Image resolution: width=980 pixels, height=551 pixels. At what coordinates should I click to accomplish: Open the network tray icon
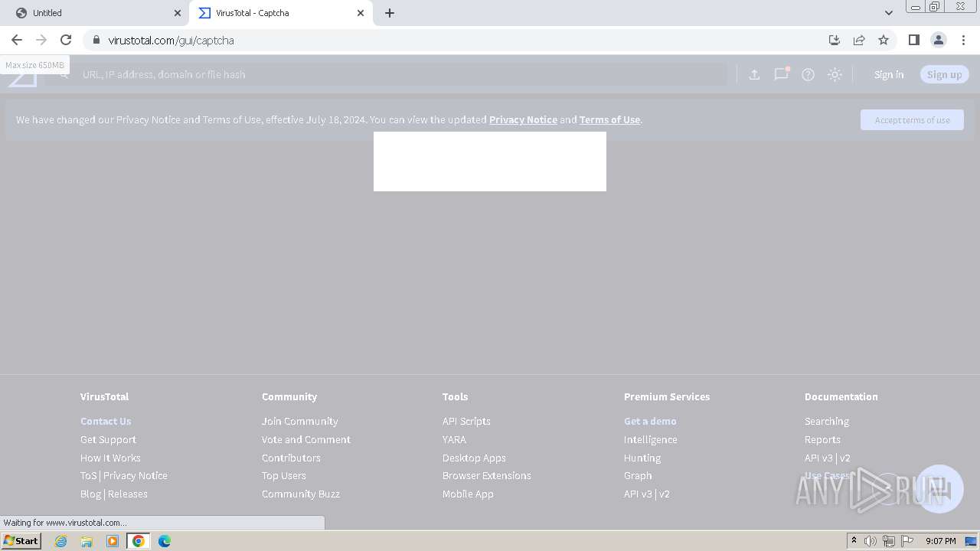click(889, 541)
